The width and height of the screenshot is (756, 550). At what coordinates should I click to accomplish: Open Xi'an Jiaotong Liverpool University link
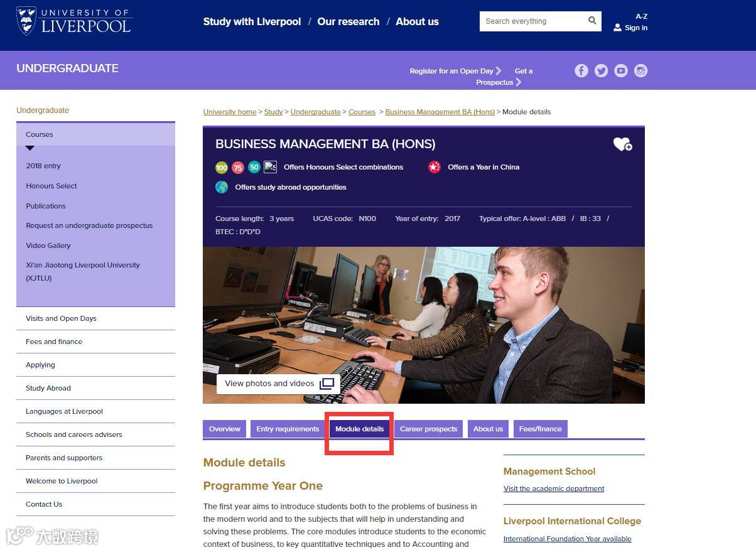(x=83, y=271)
